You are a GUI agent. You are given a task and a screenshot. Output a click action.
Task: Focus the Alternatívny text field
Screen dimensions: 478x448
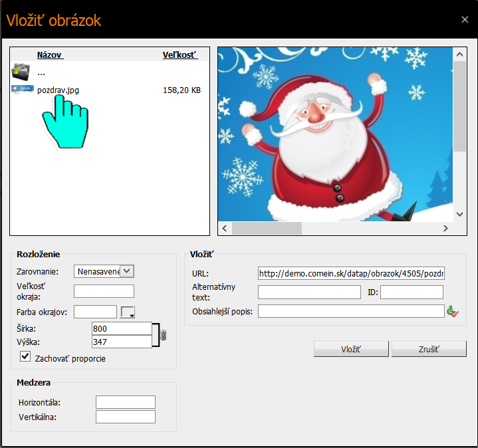[x=309, y=292]
